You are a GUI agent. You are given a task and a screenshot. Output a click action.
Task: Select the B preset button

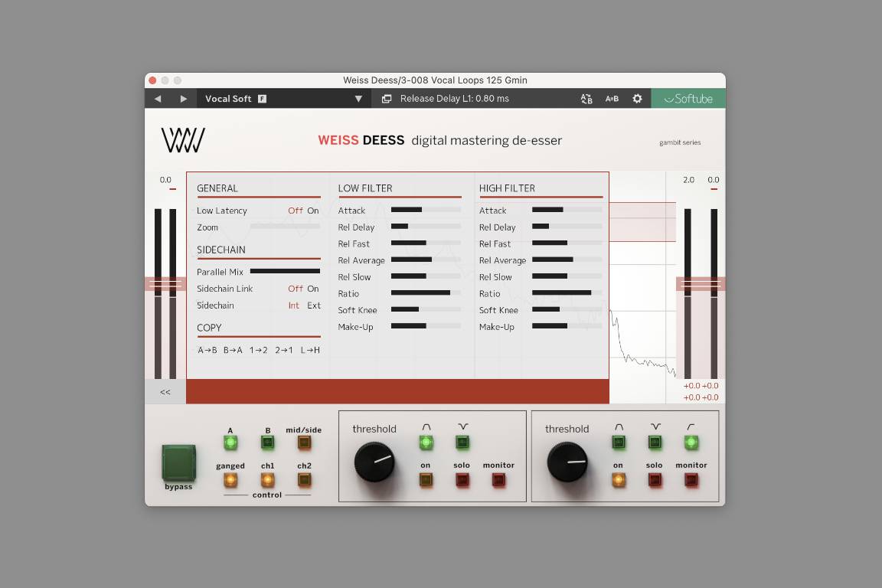[268, 443]
